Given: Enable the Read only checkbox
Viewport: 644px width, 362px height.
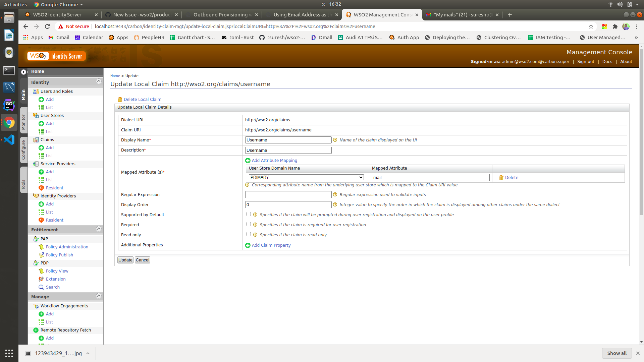Looking at the screenshot, I should [x=249, y=234].
